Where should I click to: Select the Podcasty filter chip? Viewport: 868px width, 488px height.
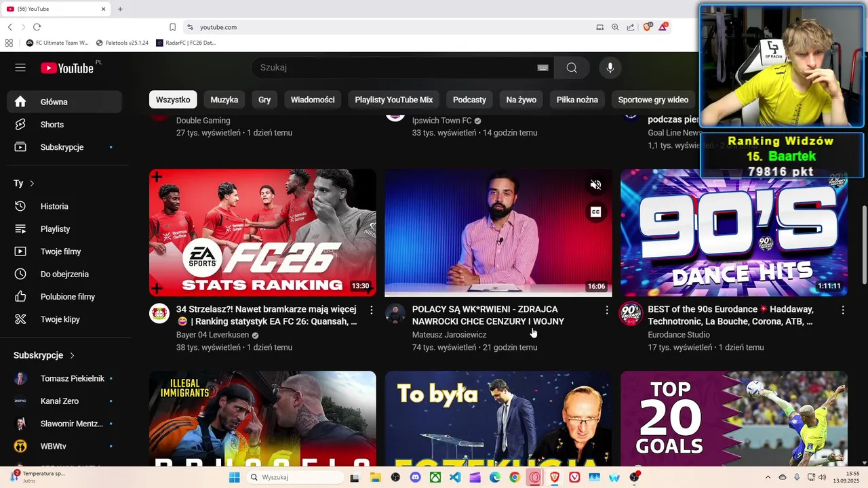coord(469,100)
